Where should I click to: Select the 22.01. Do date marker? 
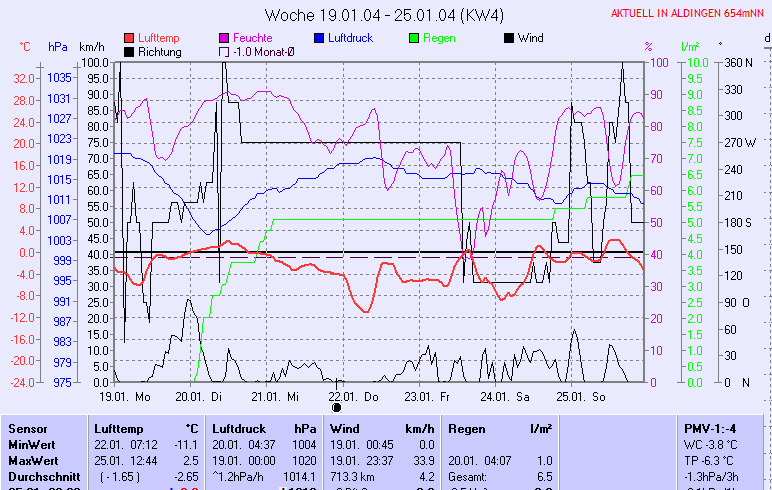359,397
